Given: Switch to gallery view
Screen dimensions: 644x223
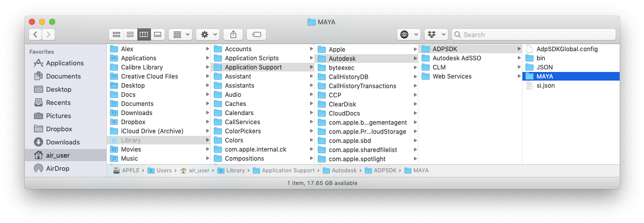Looking at the screenshot, I should point(158,34).
